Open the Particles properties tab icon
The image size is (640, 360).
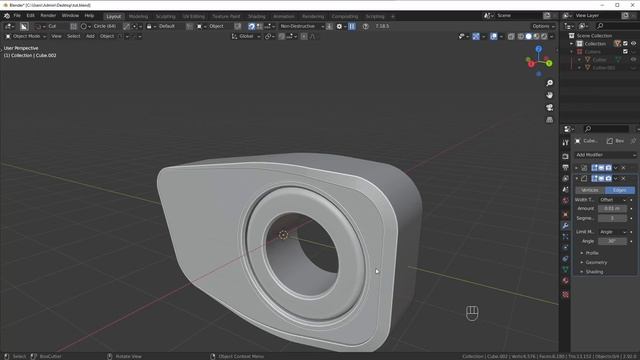coord(565,237)
